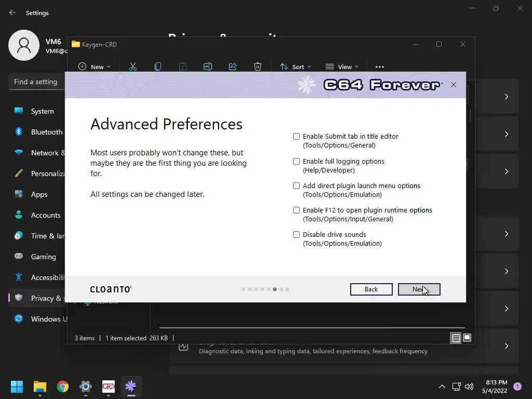The width and height of the screenshot is (532, 399).
Task: Select the Copy icon in Explorer toolbar
Action: pyautogui.click(x=158, y=67)
